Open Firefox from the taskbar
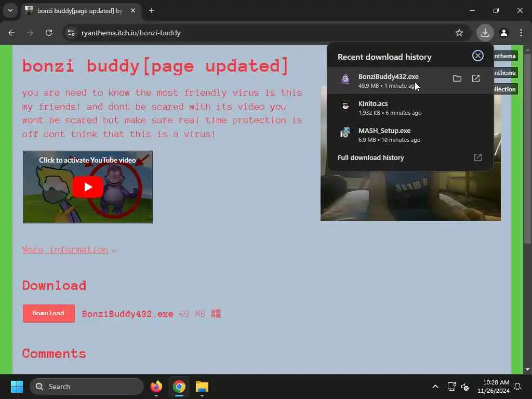The height and width of the screenshot is (399, 532). point(156,387)
